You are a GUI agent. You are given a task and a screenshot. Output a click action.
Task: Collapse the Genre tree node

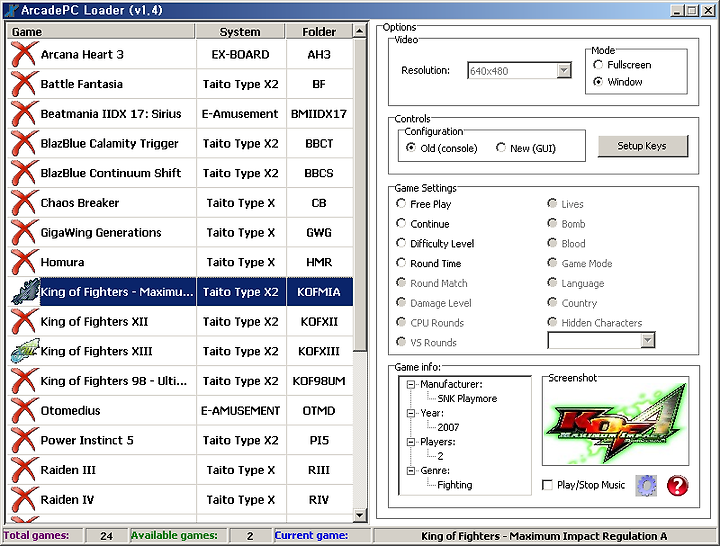pos(411,471)
